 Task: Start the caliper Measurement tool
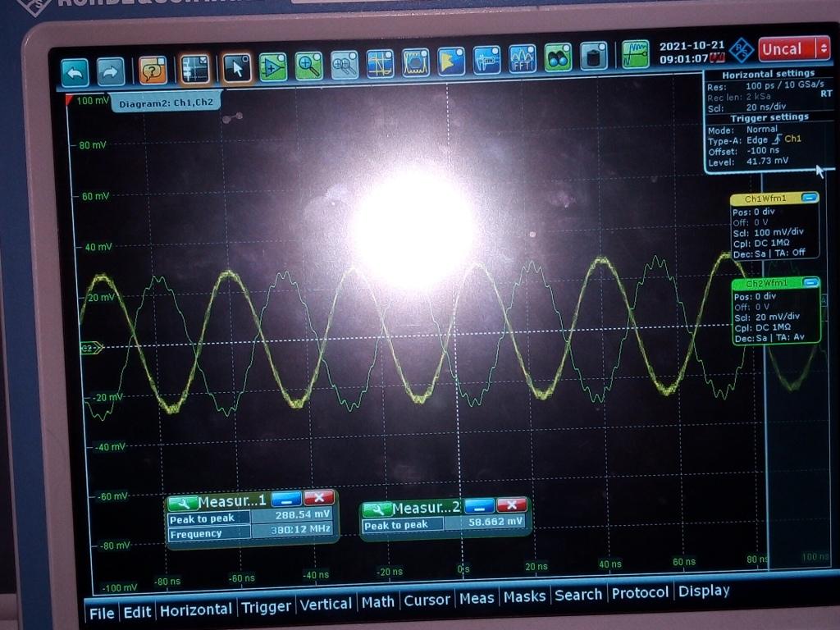487,60
